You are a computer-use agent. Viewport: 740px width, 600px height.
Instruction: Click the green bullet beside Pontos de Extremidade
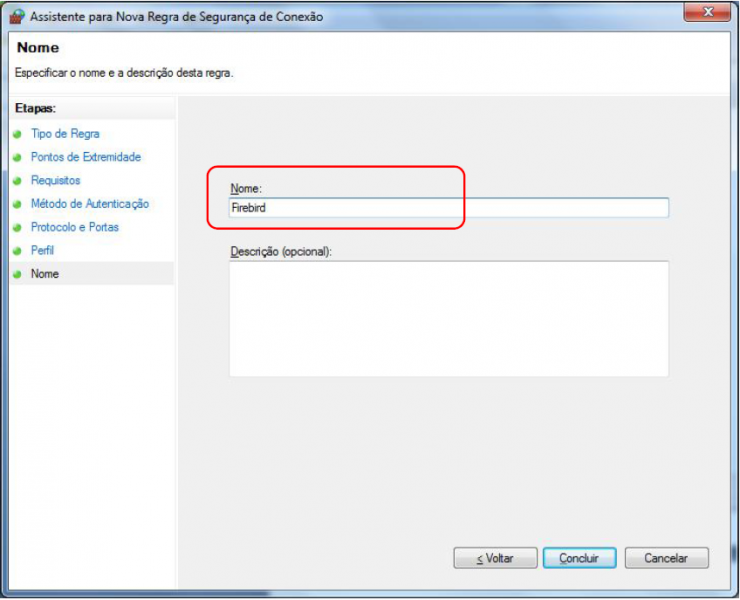click(x=17, y=158)
